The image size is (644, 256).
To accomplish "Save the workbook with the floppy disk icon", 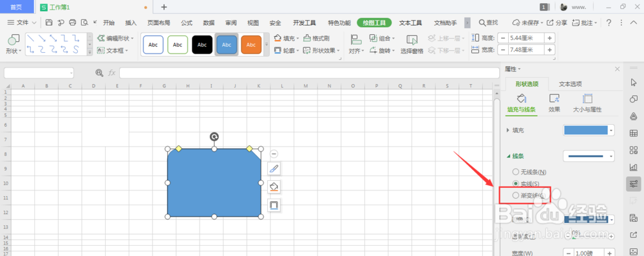I will [50, 23].
